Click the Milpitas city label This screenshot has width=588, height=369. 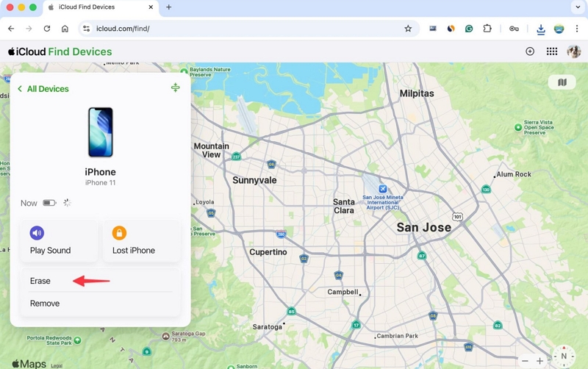coord(417,93)
